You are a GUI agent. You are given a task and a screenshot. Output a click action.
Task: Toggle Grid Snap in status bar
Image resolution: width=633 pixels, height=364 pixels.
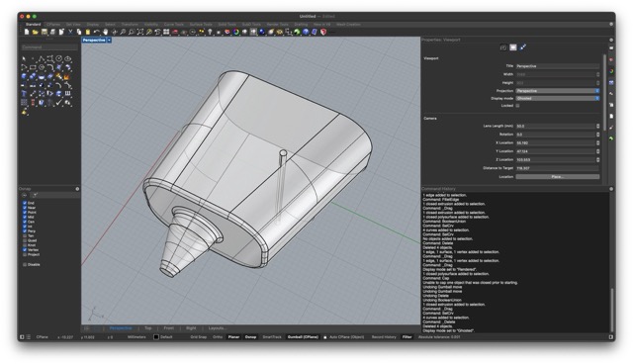click(x=198, y=337)
